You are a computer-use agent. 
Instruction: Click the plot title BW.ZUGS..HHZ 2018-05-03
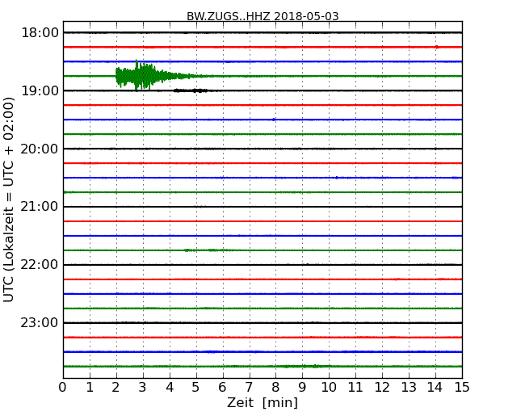point(262,15)
